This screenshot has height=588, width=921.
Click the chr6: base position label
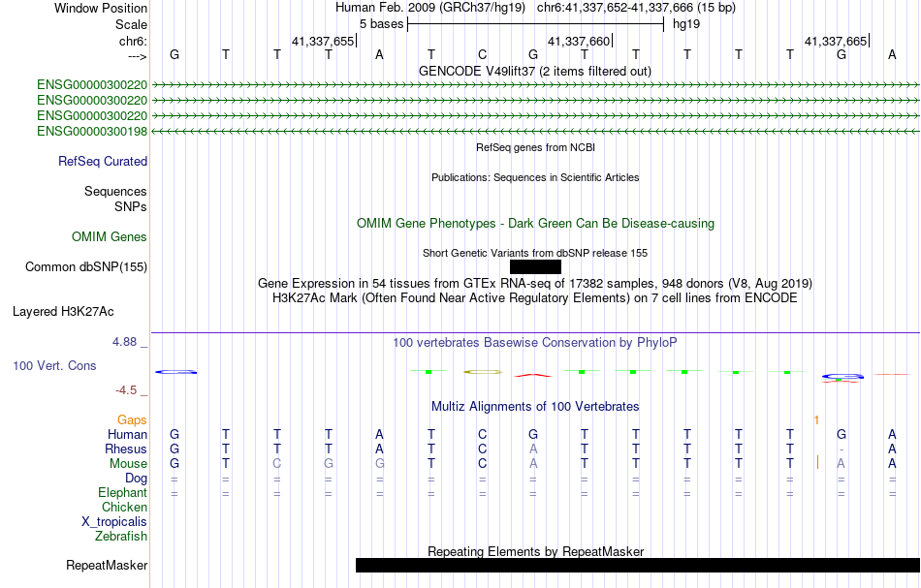tap(134, 41)
